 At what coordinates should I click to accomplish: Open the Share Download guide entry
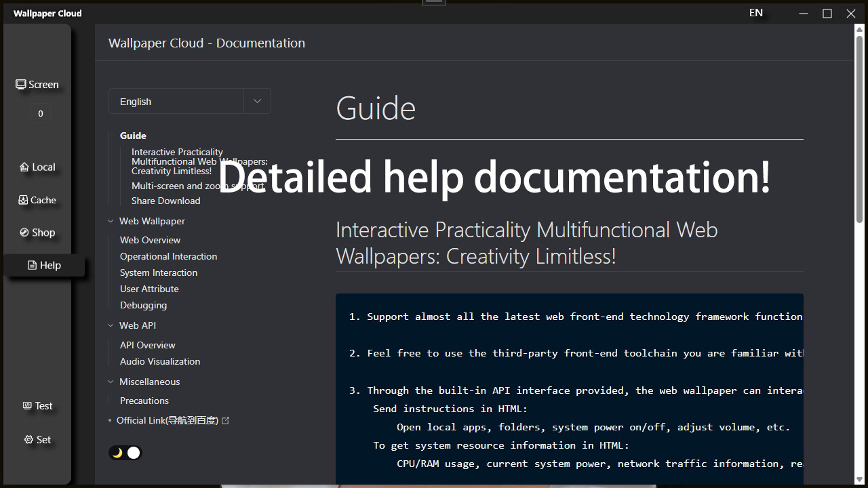click(x=165, y=201)
